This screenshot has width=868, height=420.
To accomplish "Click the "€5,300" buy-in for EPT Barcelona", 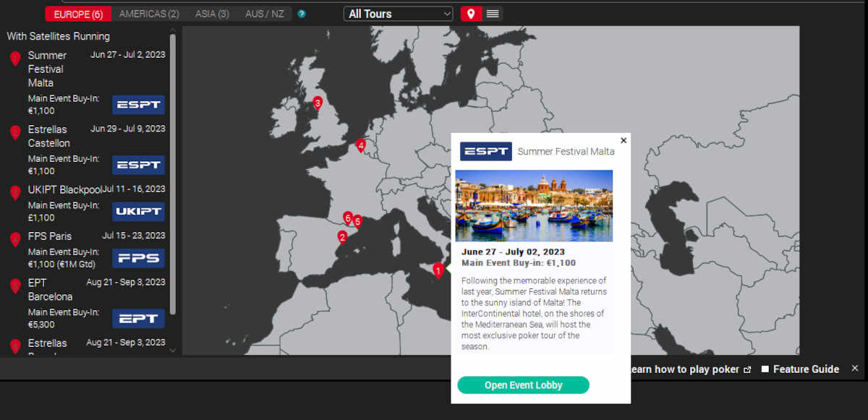I will pos(41,324).
